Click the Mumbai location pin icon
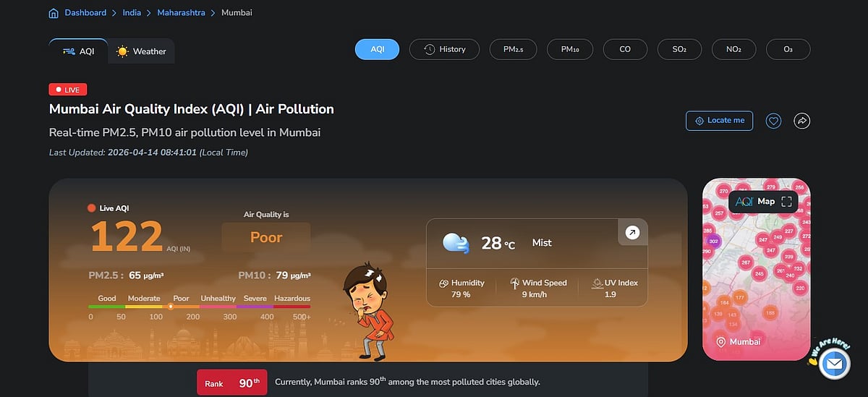The width and height of the screenshot is (868, 397). point(720,342)
